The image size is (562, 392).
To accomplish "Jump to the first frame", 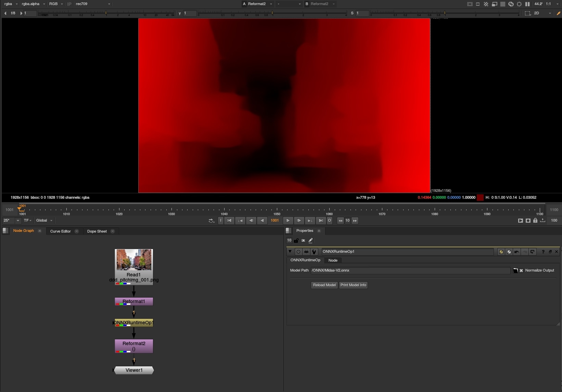I will coord(229,221).
